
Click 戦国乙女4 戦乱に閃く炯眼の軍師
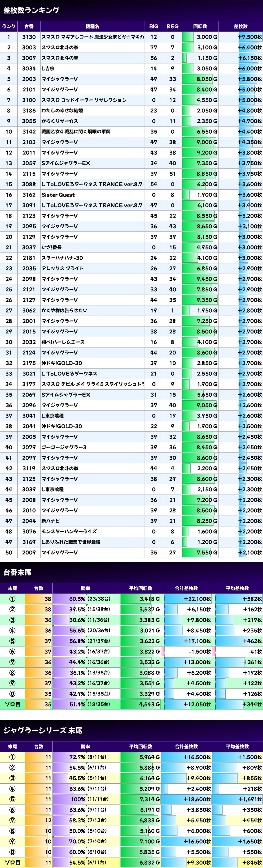[x=76, y=131]
